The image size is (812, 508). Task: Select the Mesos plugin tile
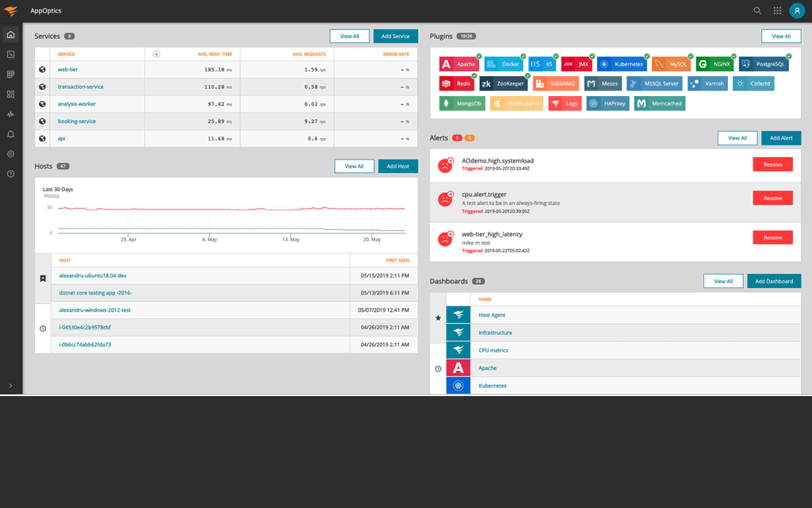click(603, 83)
